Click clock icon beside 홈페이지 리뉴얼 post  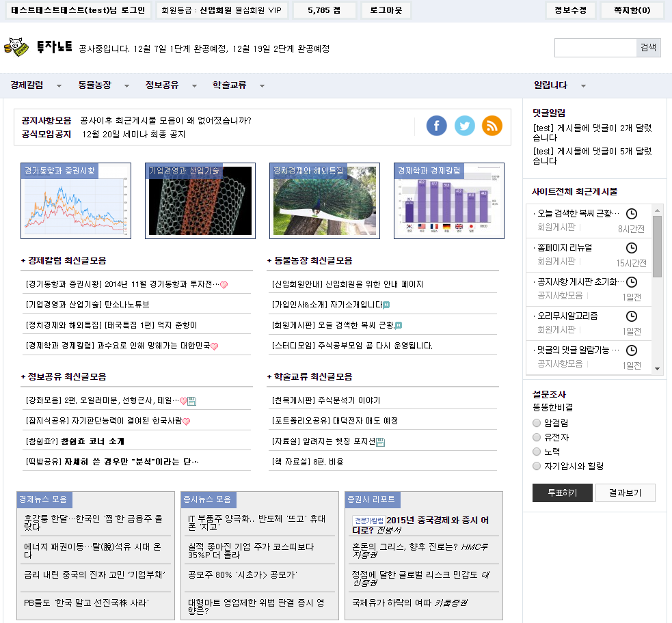tap(632, 247)
